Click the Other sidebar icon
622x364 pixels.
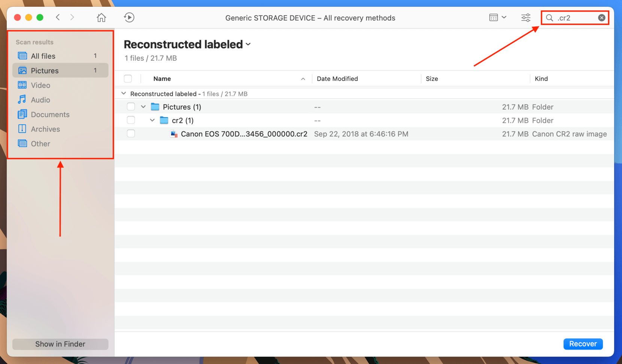[22, 143]
